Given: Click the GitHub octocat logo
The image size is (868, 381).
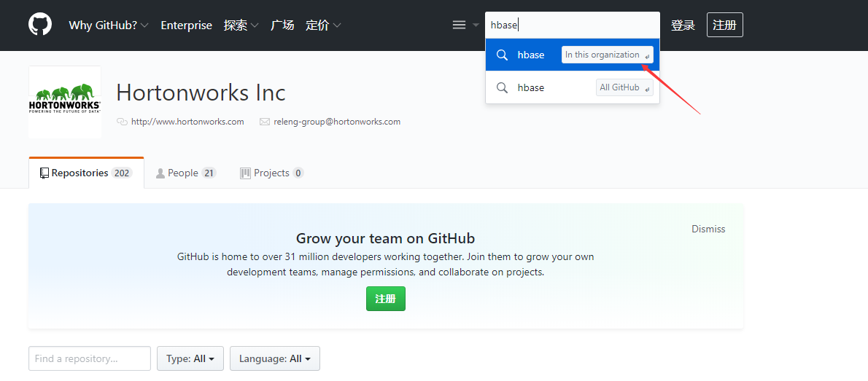Looking at the screenshot, I should click(40, 25).
